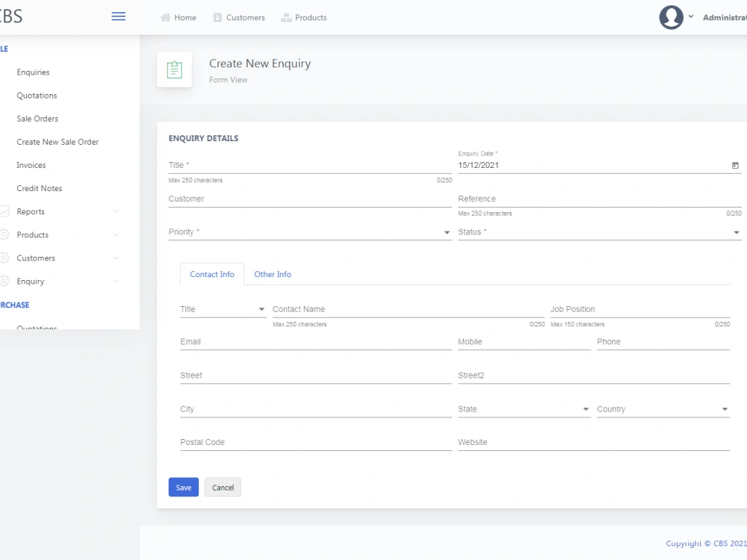Viewport: 747px width, 560px height.
Task: Click the clipboard enquiry form icon
Action: click(x=174, y=70)
